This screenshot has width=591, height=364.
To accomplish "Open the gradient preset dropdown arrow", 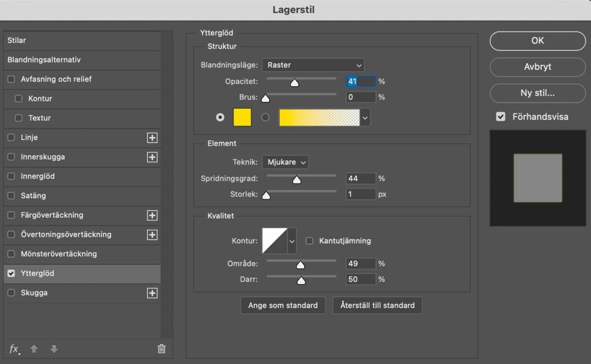I will (x=365, y=118).
